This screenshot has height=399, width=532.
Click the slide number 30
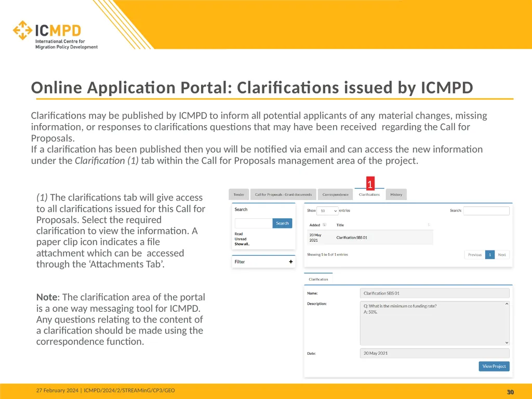510,392
